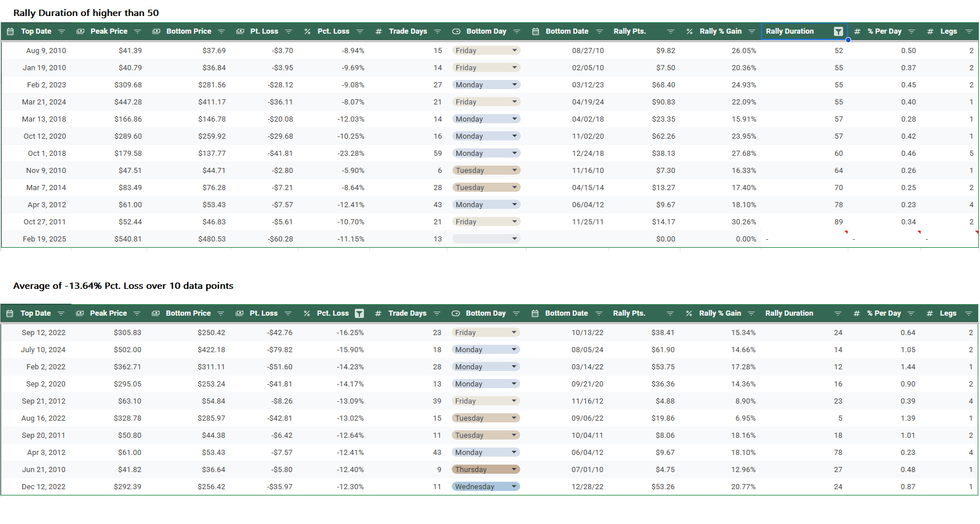The image size is (980, 524).
Task: Click title text 'Rally Duration of higher than 50'
Action: tap(86, 13)
